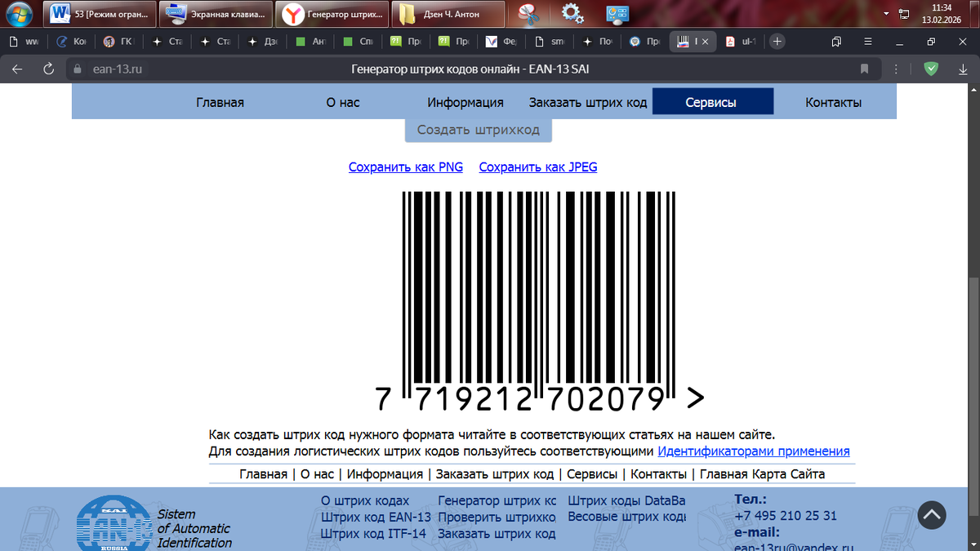The height and width of the screenshot is (551, 980).
Task: Select the highlighted Сервисы menu item
Action: coord(712,103)
